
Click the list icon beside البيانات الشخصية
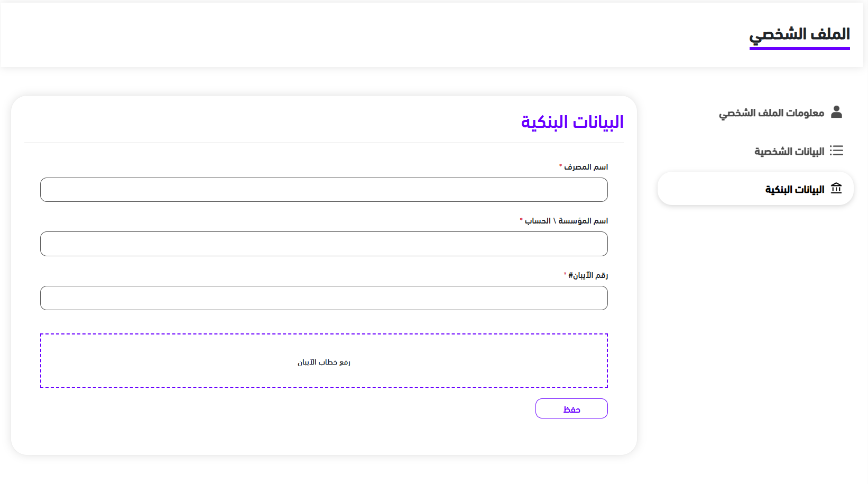click(836, 151)
